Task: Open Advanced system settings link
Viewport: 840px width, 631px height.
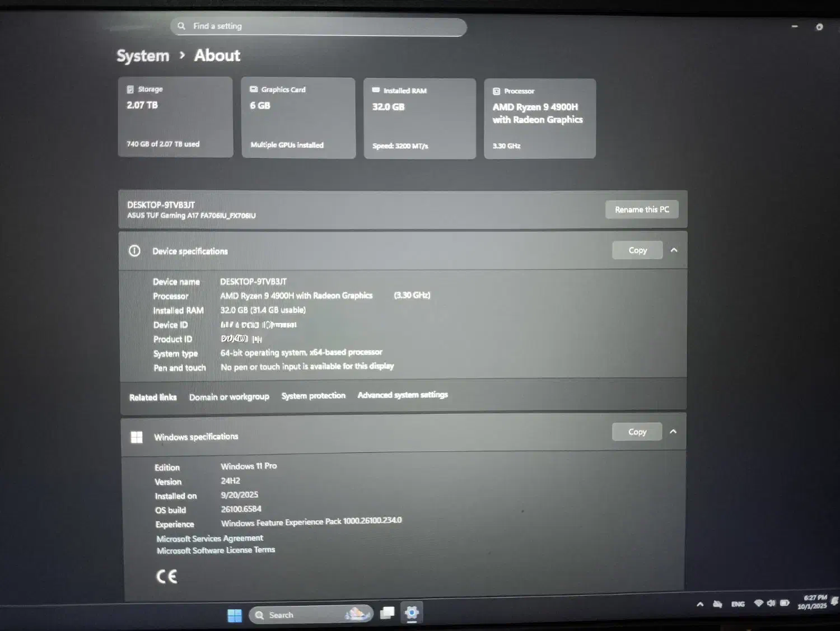Action: pos(403,395)
